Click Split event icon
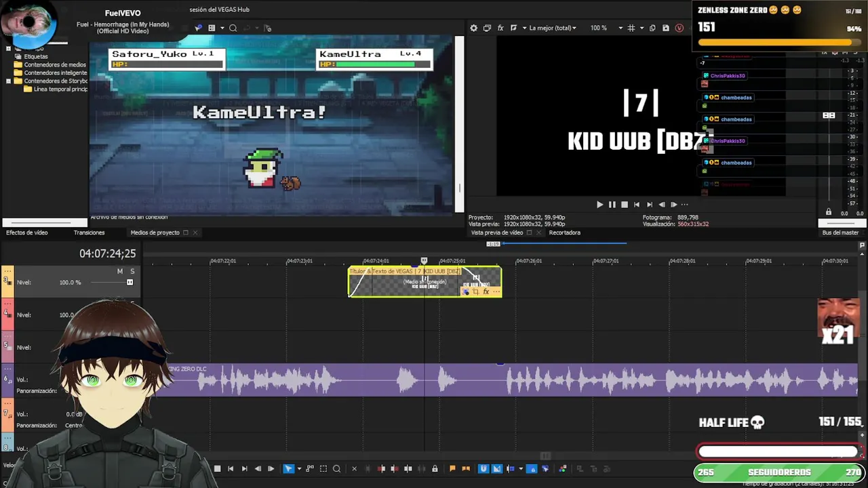 [x=408, y=468]
